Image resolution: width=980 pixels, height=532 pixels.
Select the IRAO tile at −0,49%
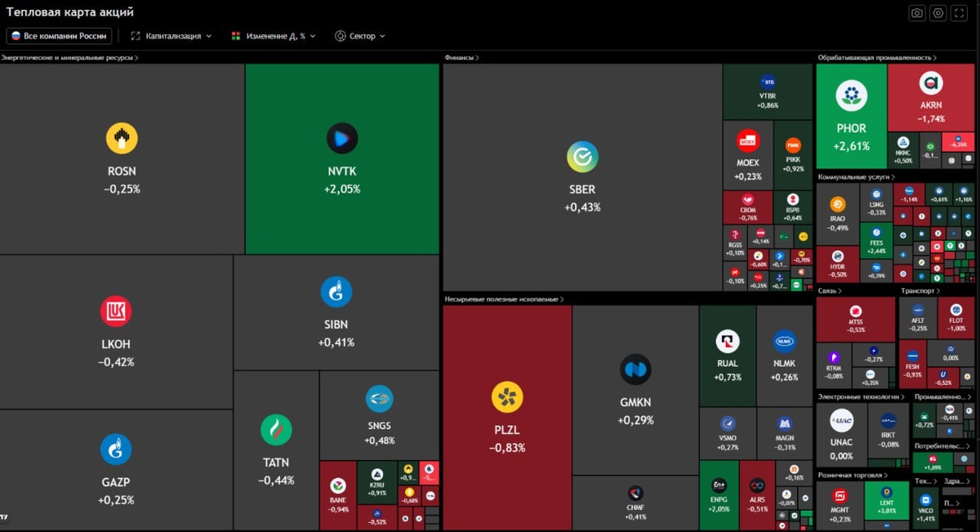point(838,214)
